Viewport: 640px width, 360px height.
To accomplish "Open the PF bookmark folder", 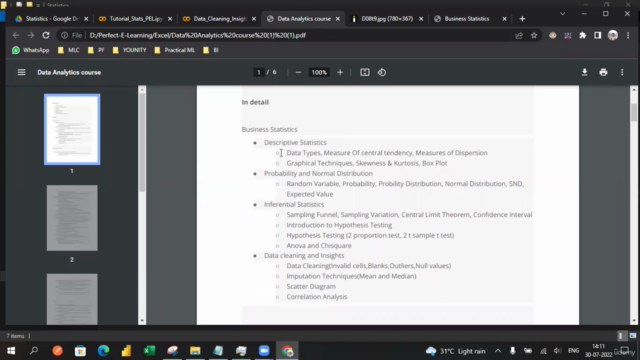I will (x=96, y=50).
